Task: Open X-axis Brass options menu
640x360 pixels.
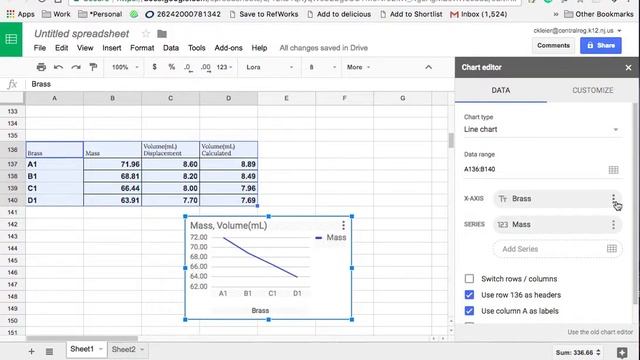Action: click(x=613, y=199)
